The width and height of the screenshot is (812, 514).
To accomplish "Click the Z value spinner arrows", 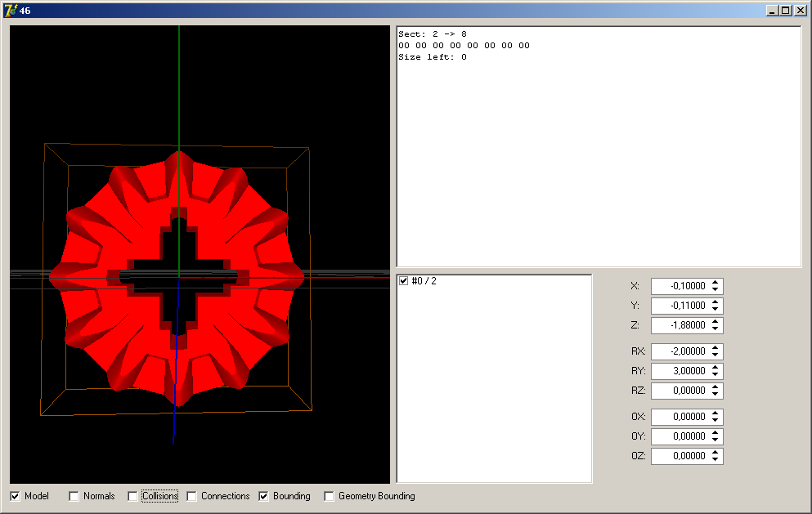I will click(x=716, y=325).
